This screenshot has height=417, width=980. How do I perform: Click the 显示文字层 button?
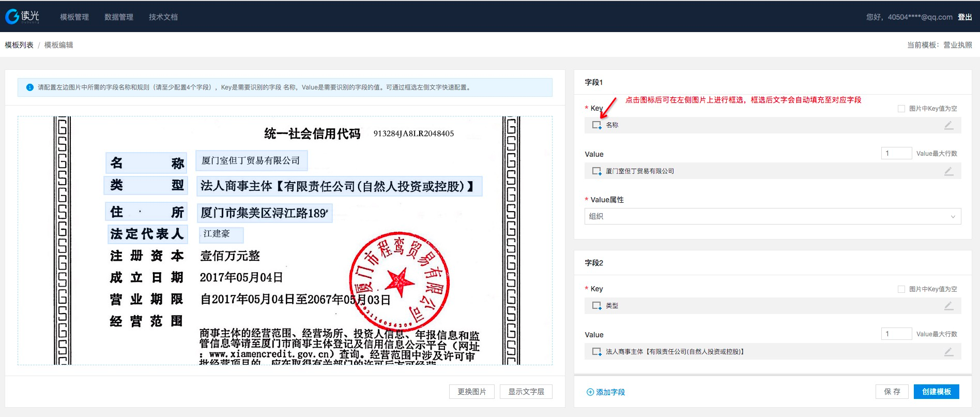526,392
